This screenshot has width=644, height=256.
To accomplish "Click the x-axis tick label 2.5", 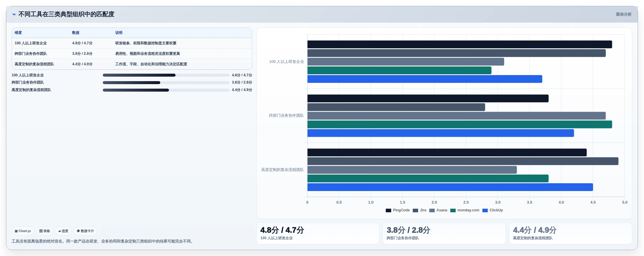I will [466, 202].
